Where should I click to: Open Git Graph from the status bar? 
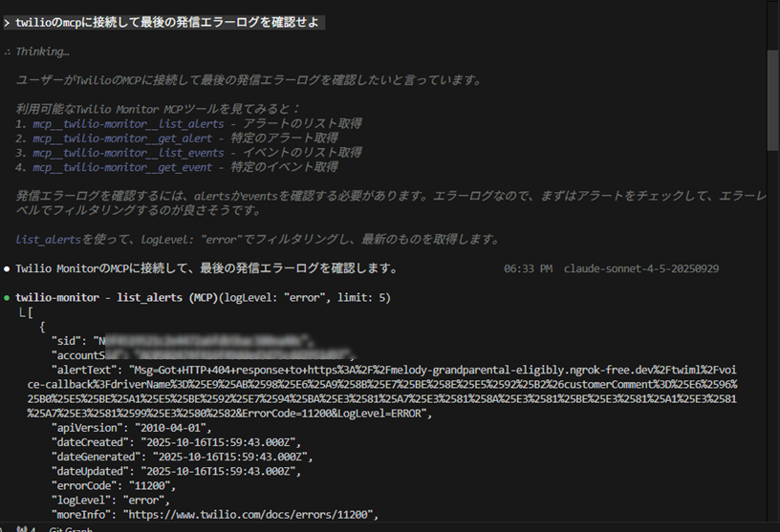[x=71, y=528]
